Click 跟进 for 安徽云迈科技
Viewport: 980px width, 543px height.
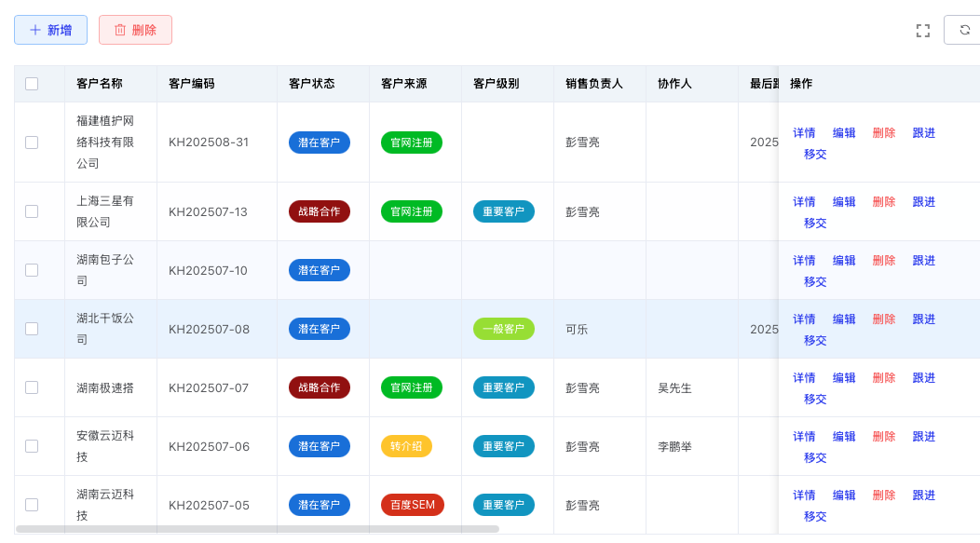pyautogui.click(x=924, y=436)
